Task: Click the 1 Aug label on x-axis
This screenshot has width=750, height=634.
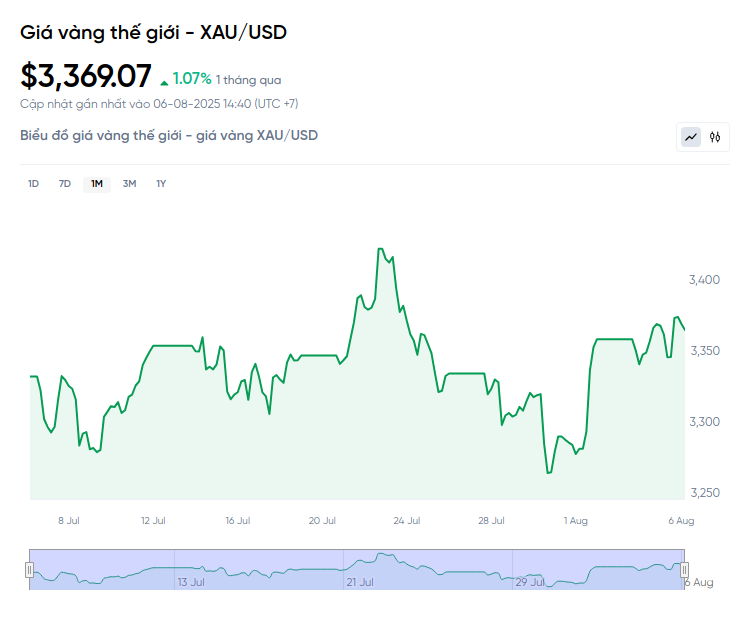Action: 575,520
